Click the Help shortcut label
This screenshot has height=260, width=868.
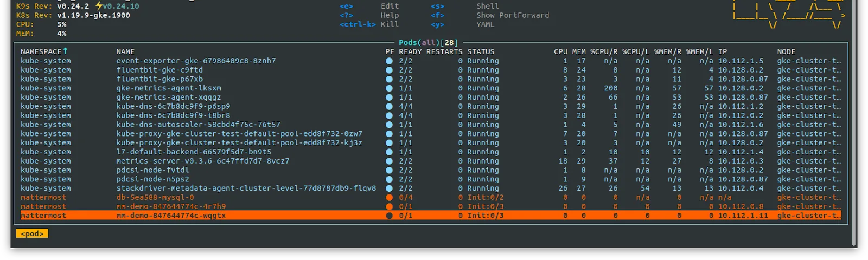pos(390,16)
